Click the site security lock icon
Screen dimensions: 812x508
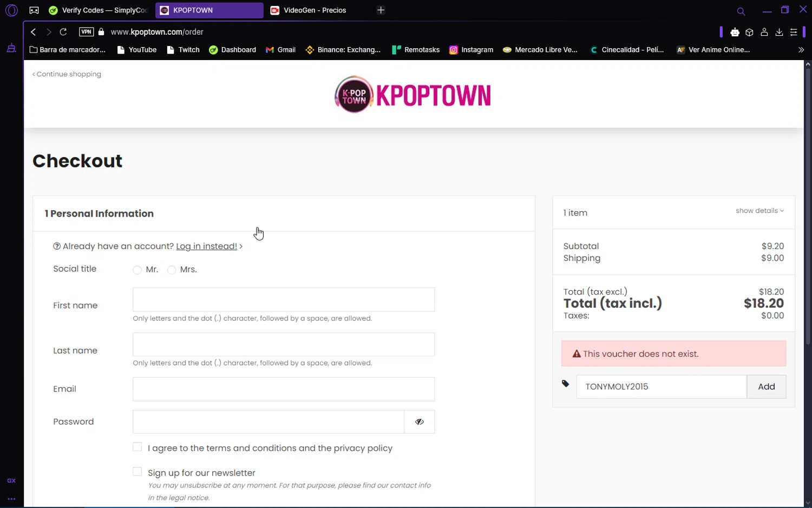tap(101, 32)
